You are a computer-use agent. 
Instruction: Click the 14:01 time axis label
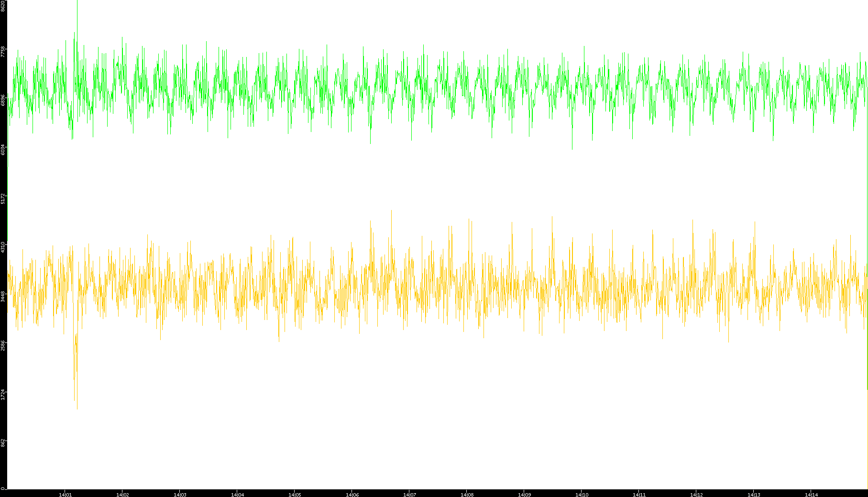[x=65, y=494]
